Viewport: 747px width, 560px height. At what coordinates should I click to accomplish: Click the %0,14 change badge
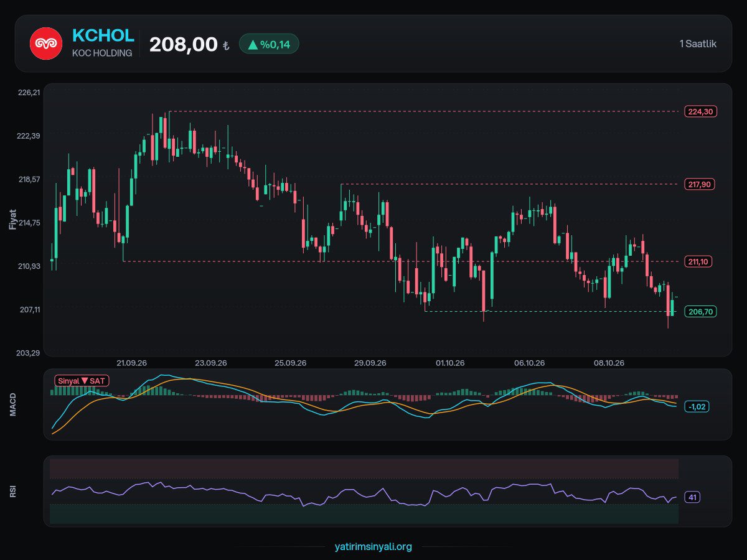tap(269, 44)
